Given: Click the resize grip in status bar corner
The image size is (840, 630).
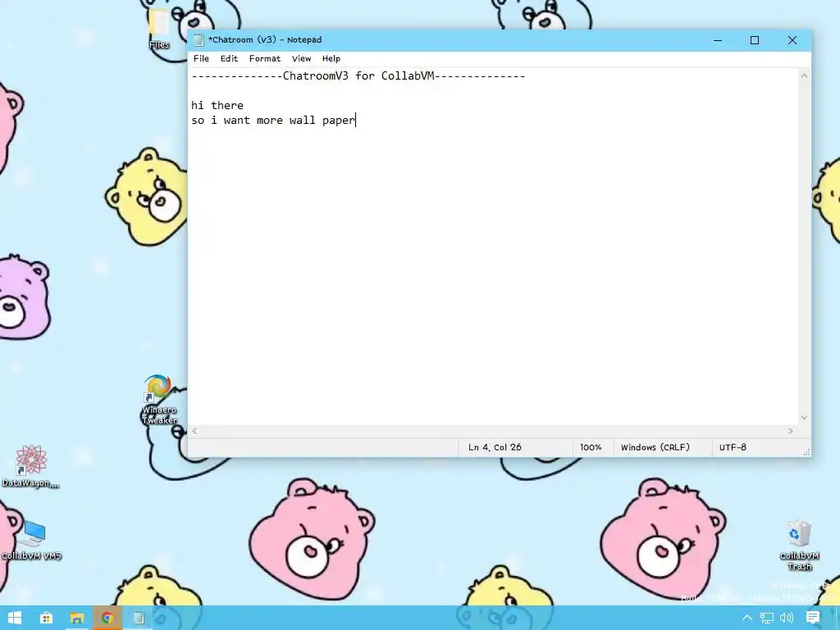Looking at the screenshot, I should pos(806,452).
